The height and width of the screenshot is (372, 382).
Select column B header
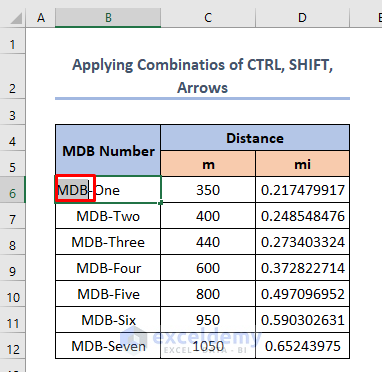[108, 17]
